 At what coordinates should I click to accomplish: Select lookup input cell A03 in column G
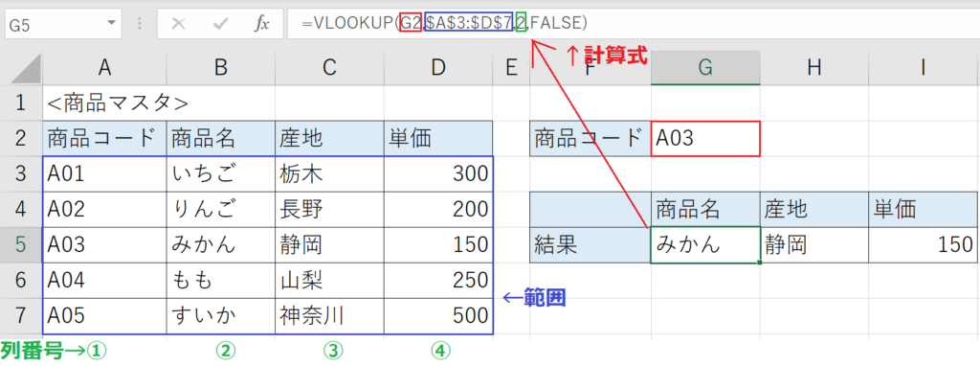point(705,139)
